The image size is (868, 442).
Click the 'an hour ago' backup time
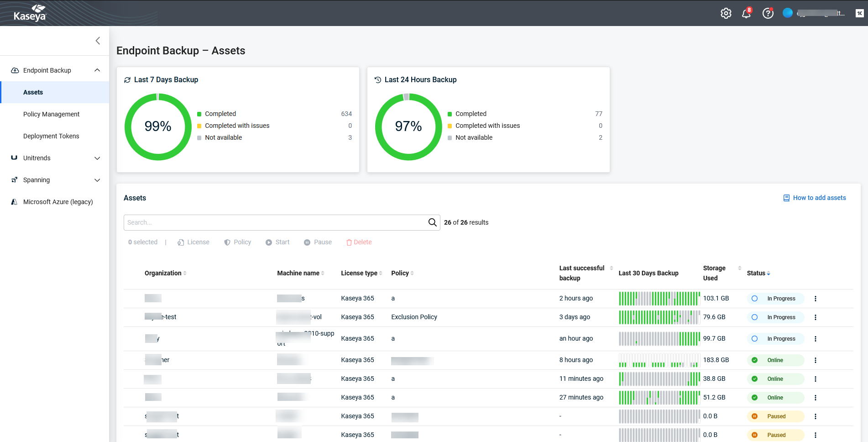tap(576, 338)
